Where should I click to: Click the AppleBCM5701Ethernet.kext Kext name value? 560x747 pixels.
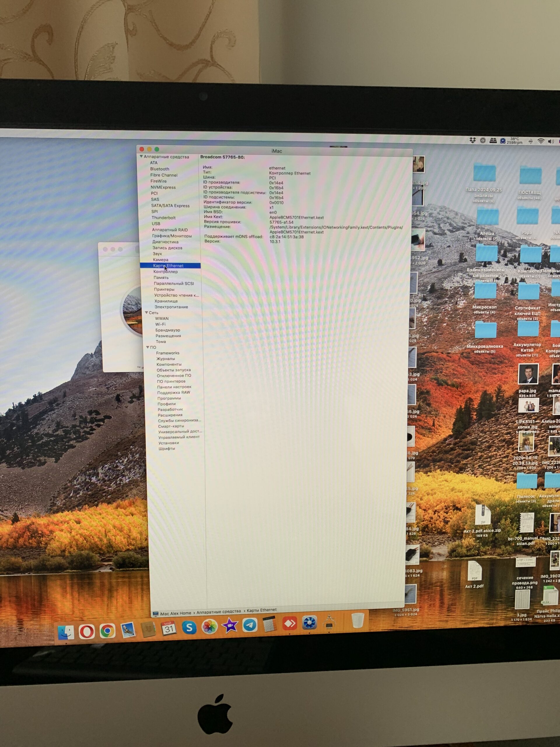tap(296, 217)
